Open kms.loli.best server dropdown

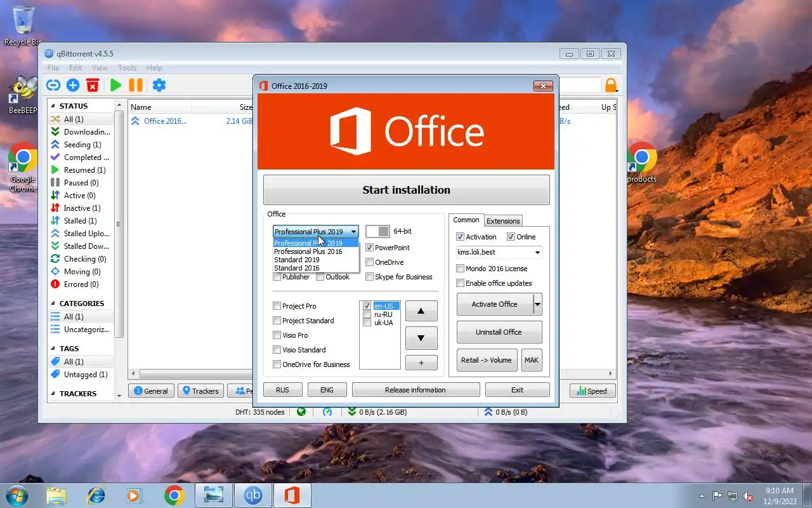coord(538,253)
